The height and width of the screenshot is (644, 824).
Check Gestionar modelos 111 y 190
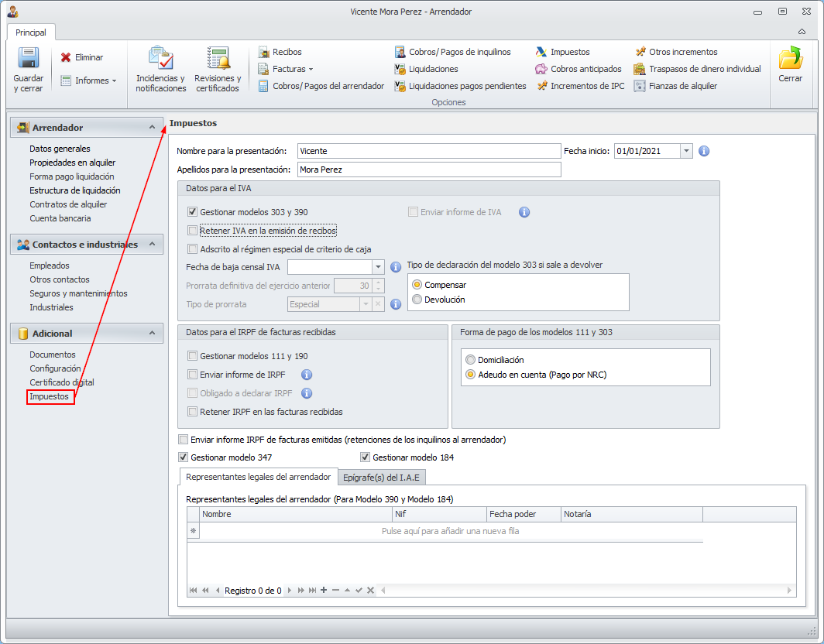(192, 355)
